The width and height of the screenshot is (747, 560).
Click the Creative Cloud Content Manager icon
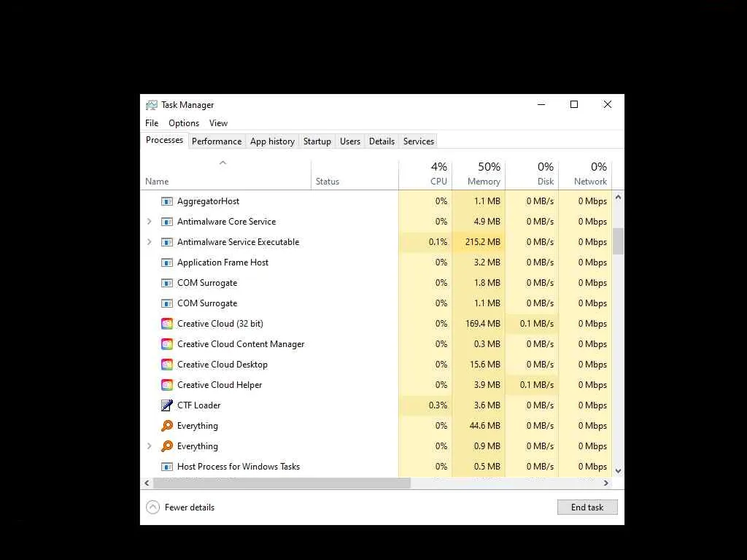pyautogui.click(x=167, y=344)
